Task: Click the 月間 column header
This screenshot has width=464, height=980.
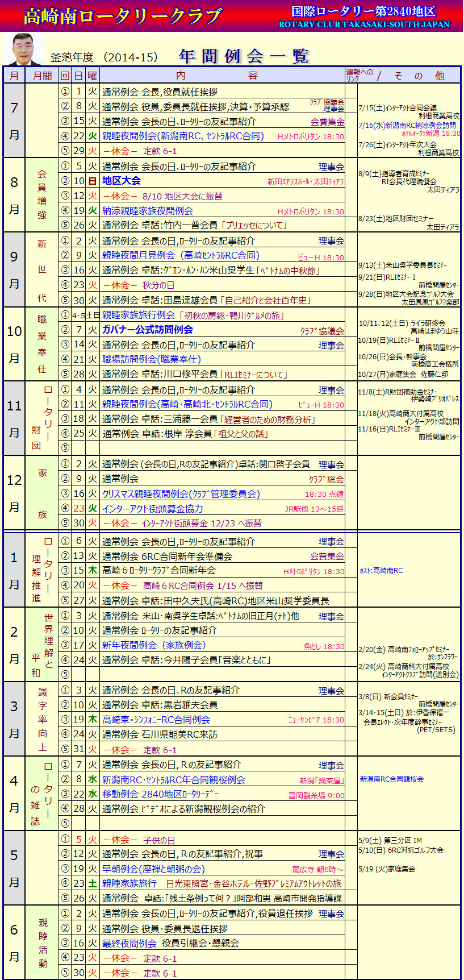Action: 42,76
